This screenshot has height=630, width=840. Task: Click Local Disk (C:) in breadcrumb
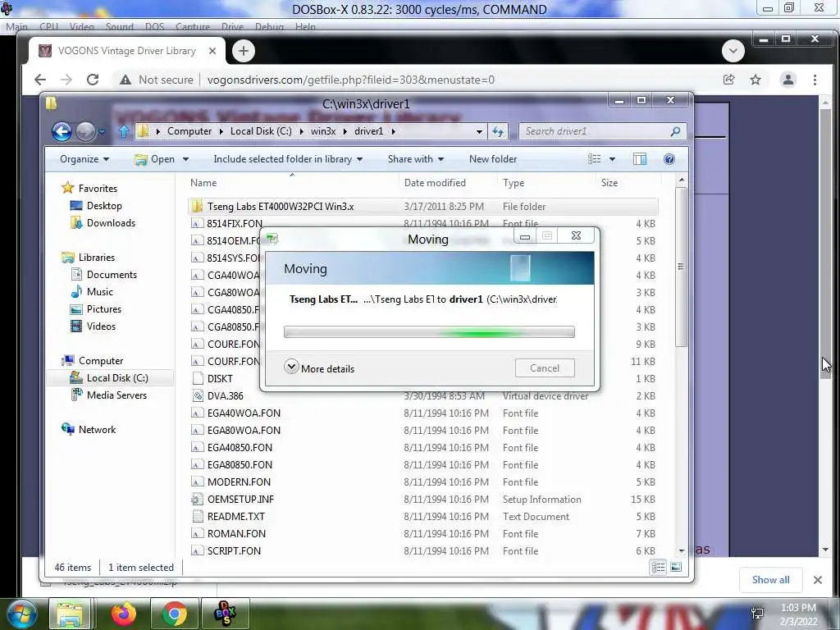click(261, 131)
